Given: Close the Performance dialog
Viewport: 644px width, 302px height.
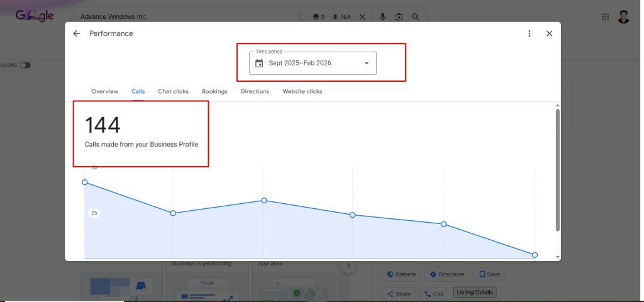Looking at the screenshot, I should 549,34.
